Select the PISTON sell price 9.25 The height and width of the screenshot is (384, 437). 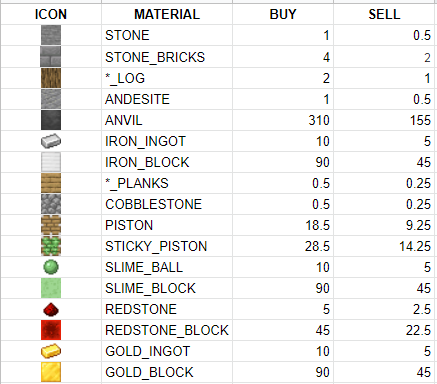pos(418,225)
